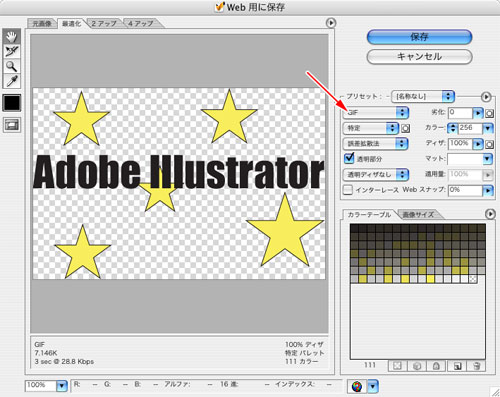Uncheck the 透明部分 transparency checkbox
Image resolution: width=500 pixels, height=397 pixels.
click(349, 158)
